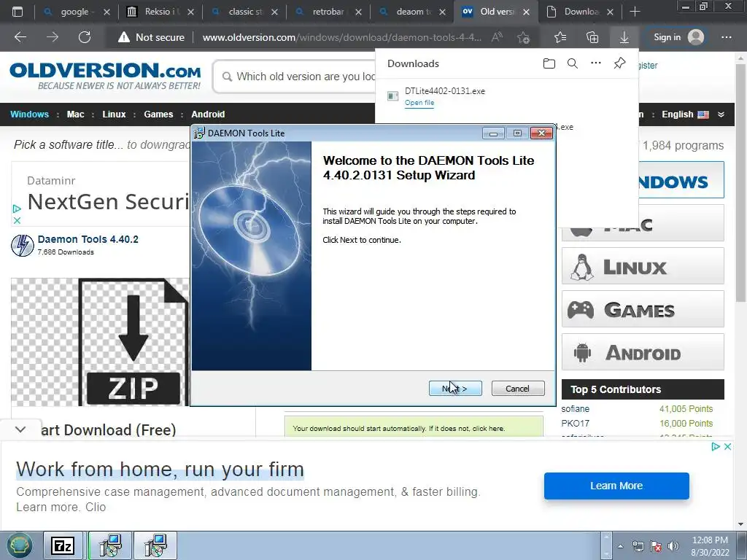The width and height of the screenshot is (747, 560).
Task: Open file DTLite4402-0131.exe link
Action: [419, 103]
